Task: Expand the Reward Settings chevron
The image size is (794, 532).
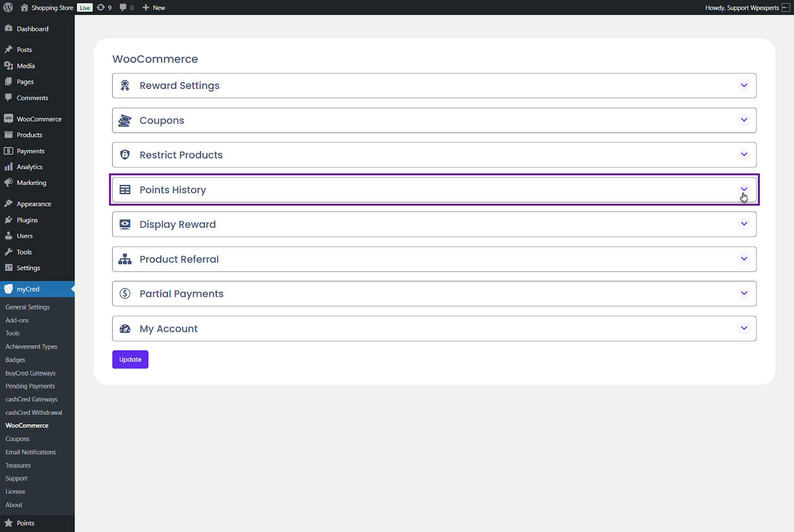Action: tap(744, 85)
